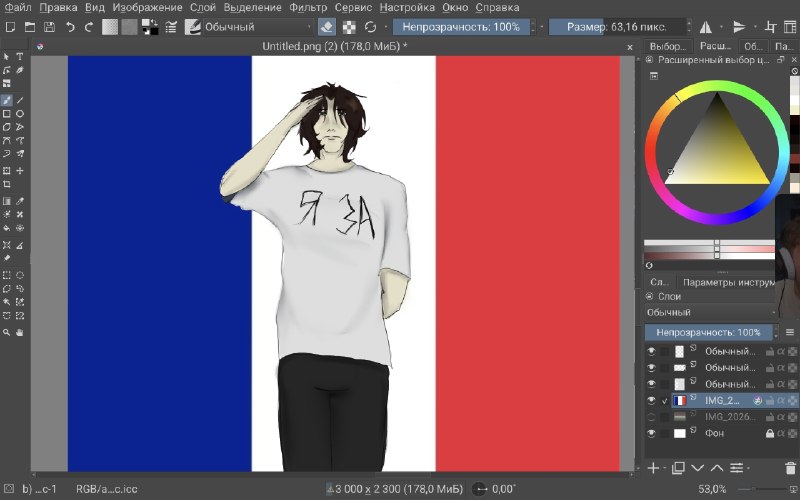Adjust the Размер brush size slider
The width and height of the screenshot is (800, 500).
617,27
